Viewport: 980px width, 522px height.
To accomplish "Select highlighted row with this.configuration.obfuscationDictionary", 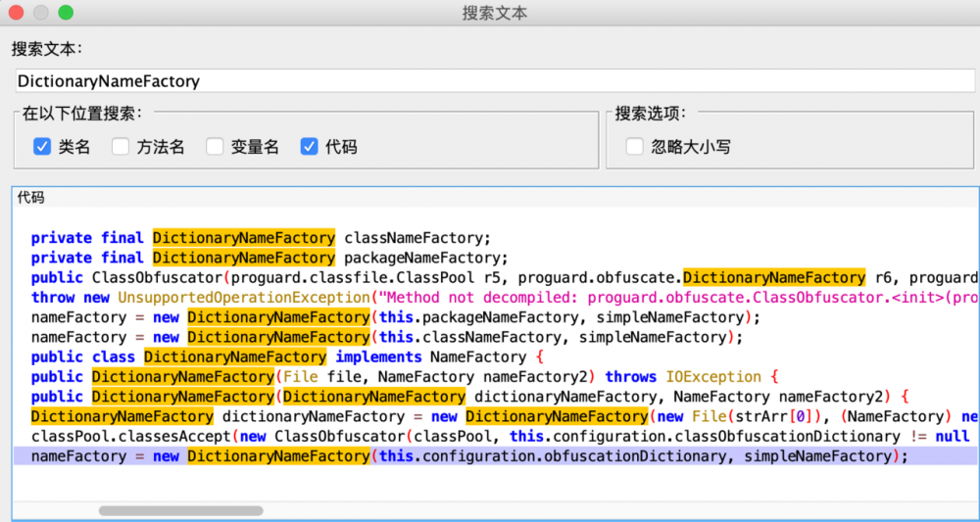I will [495, 456].
